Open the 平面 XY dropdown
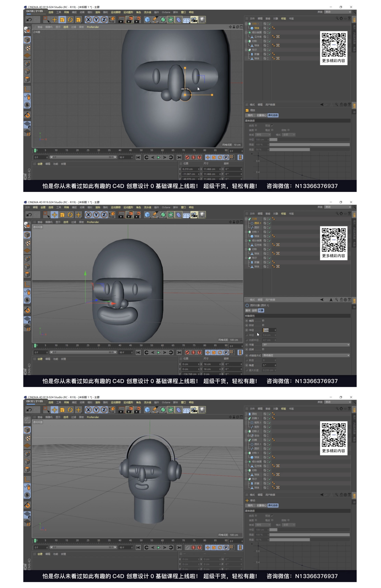Viewport: 381px width, 588px height. point(306,345)
